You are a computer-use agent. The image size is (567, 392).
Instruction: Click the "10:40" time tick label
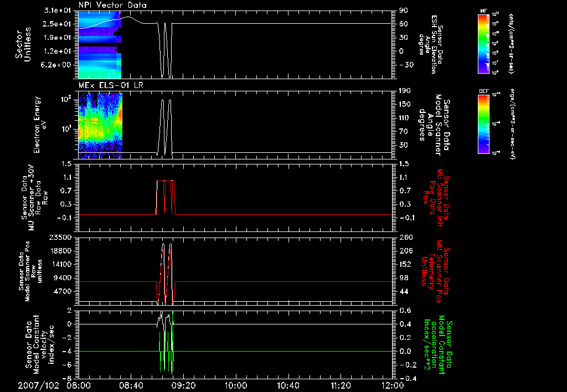coord(288,385)
